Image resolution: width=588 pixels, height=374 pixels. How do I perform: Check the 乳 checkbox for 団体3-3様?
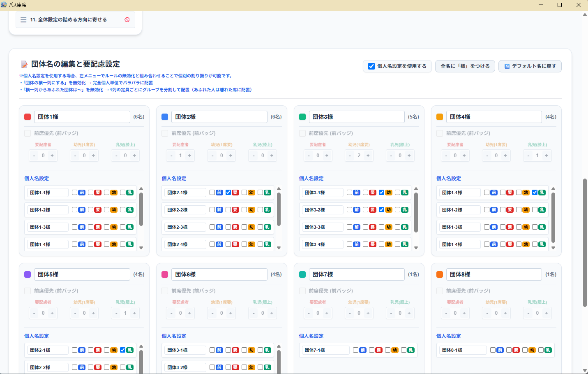pos(397,227)
